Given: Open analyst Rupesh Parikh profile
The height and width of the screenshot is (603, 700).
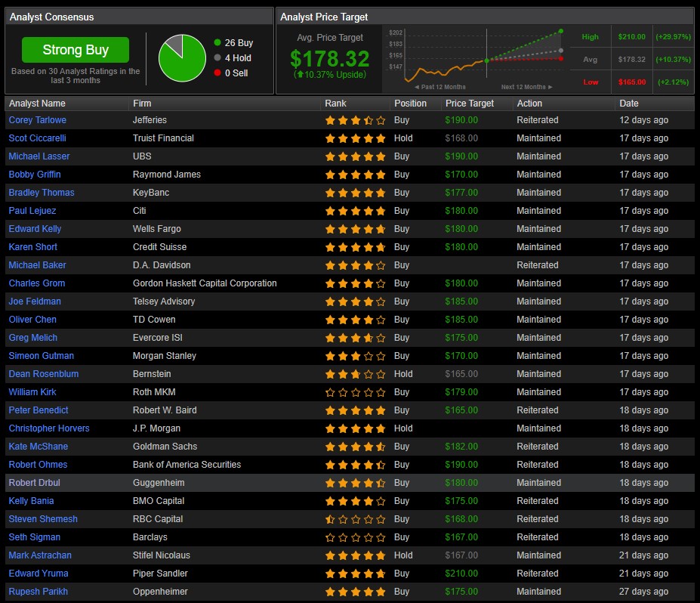Looking at the screenshot, I should point(39,592).
